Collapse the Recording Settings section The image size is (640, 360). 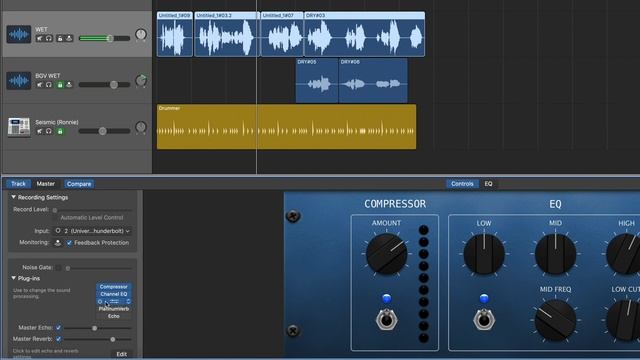click(x=13, y=197)
